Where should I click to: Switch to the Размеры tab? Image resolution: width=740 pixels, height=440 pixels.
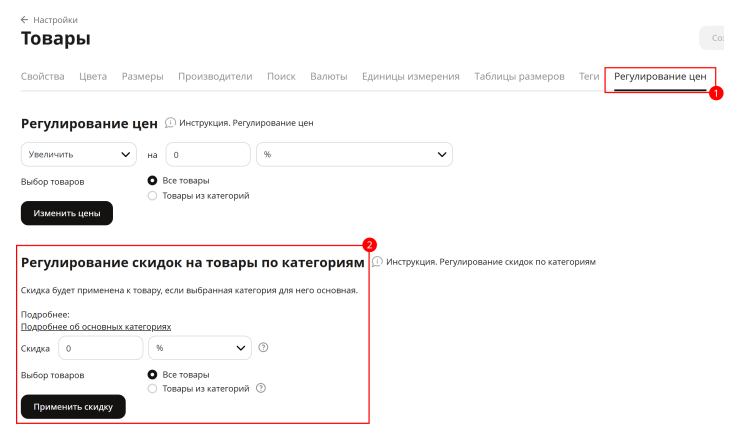143,76
